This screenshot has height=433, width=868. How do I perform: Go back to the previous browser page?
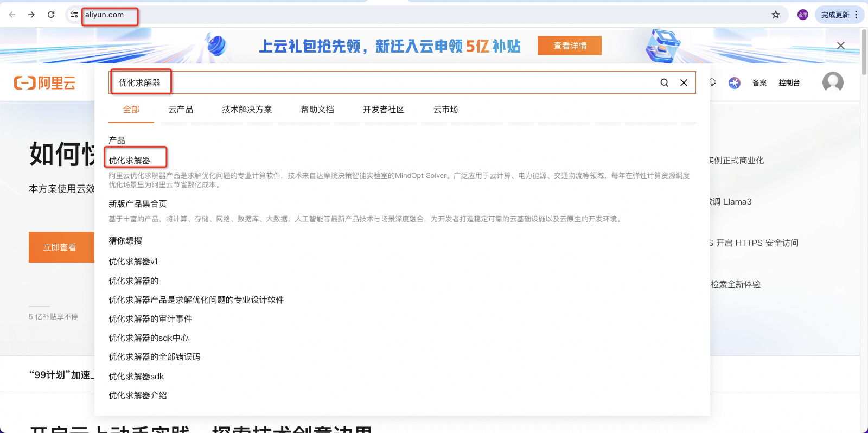pyautogui.click(x=12, y=15)
